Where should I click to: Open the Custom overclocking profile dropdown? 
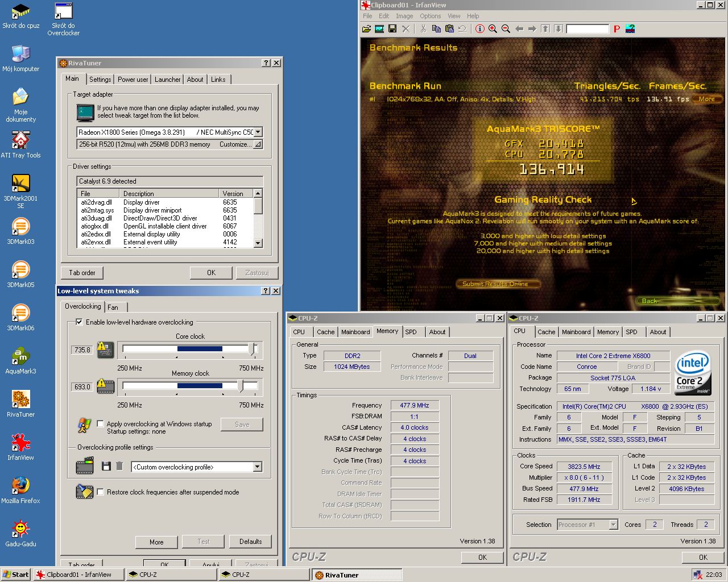[x=257, y=467]
